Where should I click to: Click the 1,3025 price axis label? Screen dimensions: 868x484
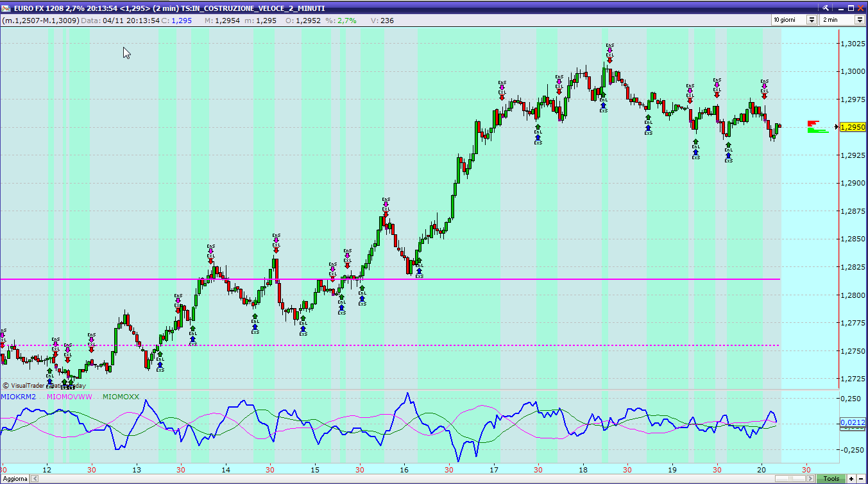pos(853,44)
